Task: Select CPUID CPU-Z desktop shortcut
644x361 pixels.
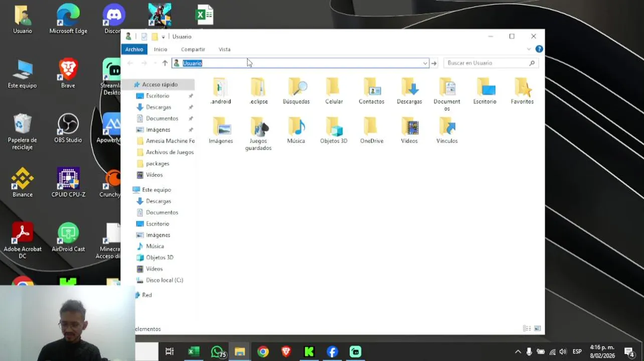Action: 68,183
